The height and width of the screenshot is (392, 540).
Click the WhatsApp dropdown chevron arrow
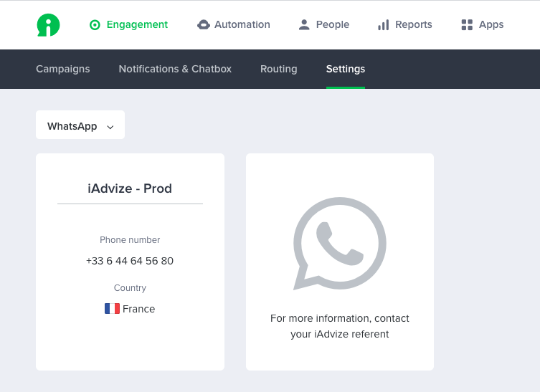coord(110,127)
